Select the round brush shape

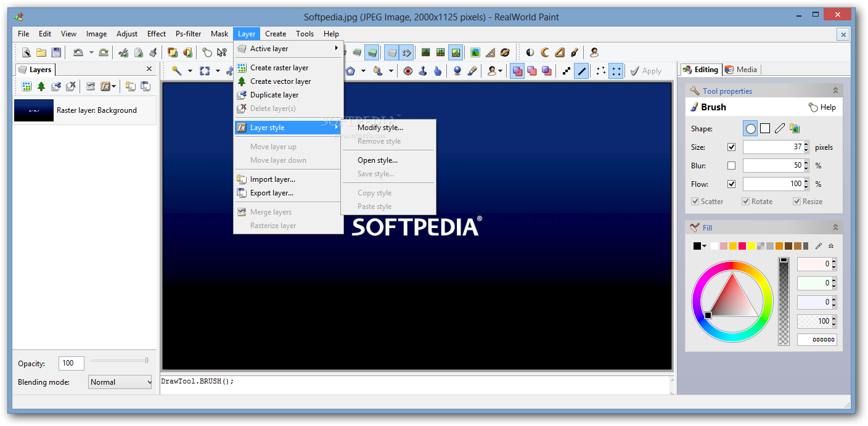tap(750, 129)
